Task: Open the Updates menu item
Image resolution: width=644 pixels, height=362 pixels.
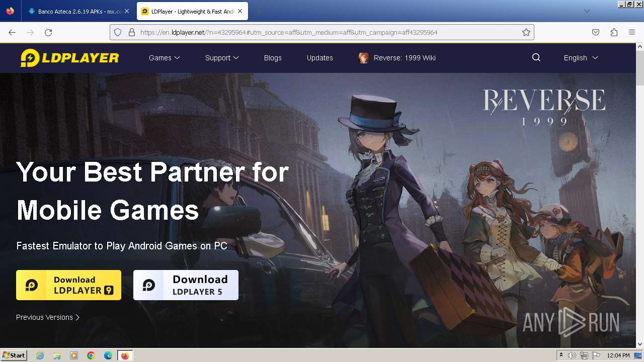Action: (320, 58)
